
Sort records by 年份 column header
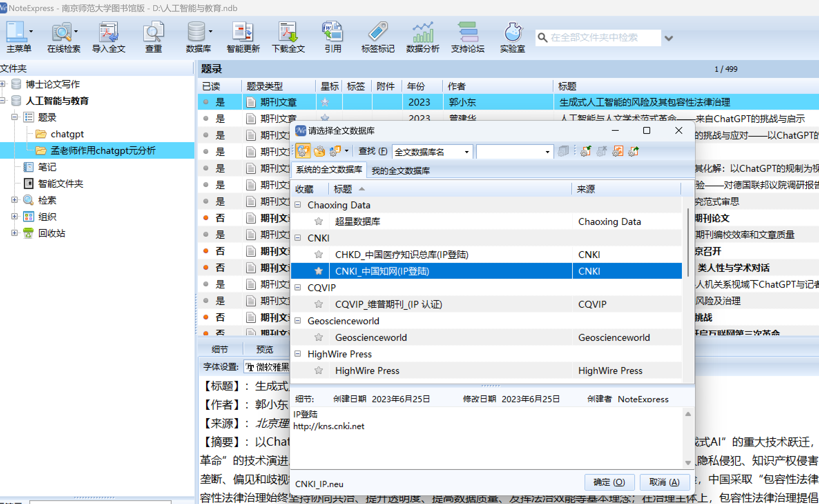(x=422, y=86)
